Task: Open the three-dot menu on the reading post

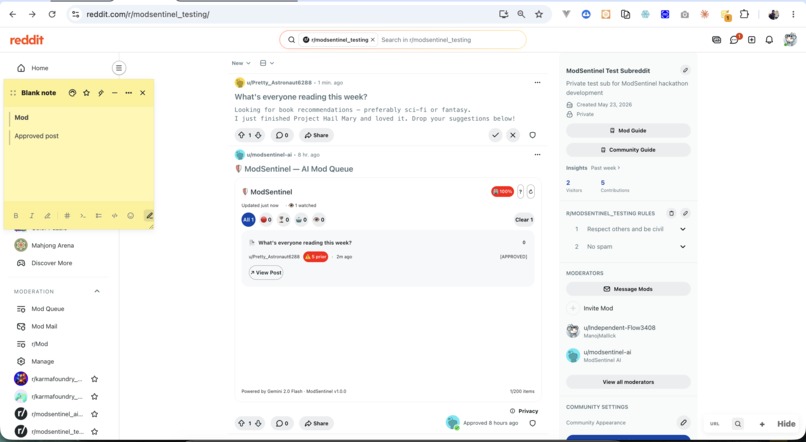Action: [537, 83]
